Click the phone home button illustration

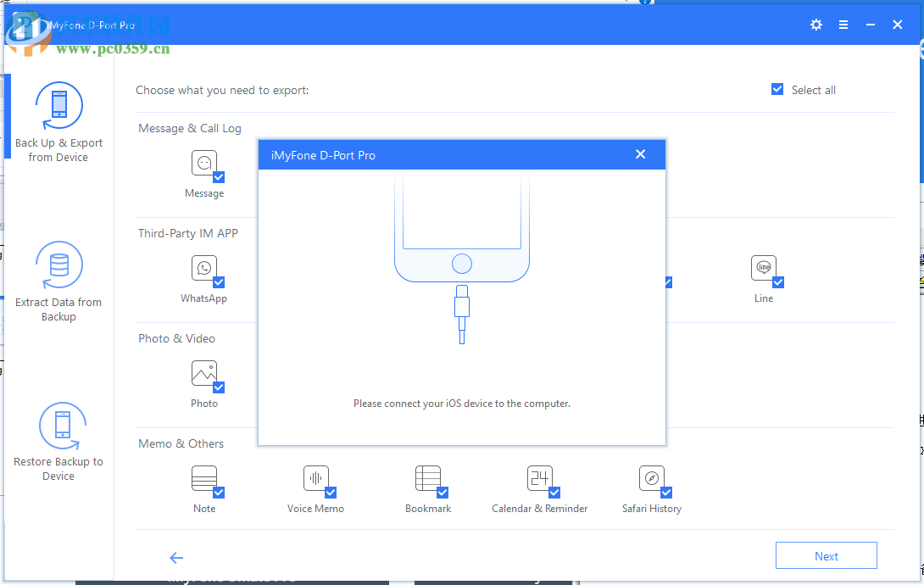462,264
